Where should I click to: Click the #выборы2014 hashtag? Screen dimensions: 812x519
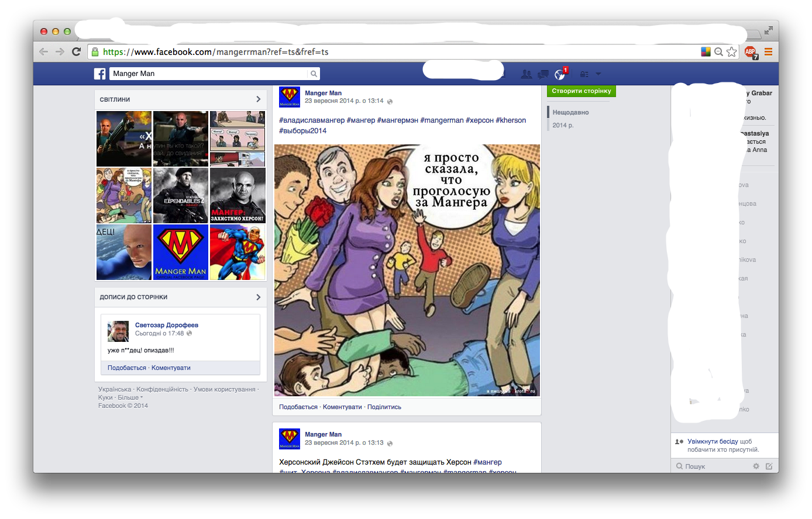point(303,131)
